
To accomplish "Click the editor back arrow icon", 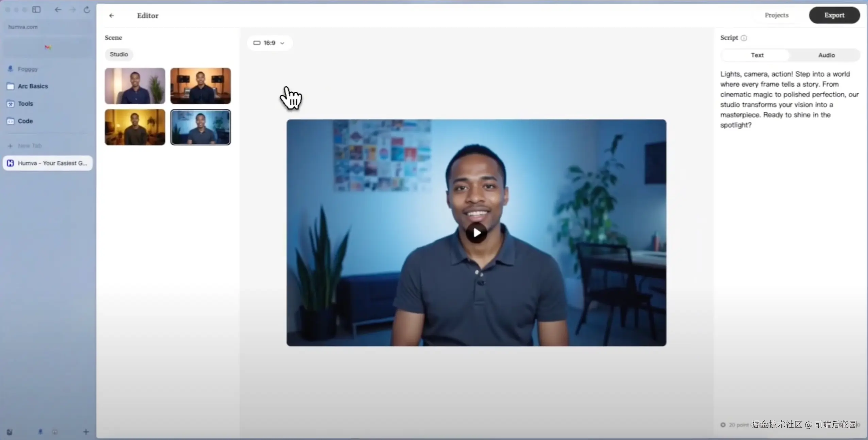I will click(112, 16).
